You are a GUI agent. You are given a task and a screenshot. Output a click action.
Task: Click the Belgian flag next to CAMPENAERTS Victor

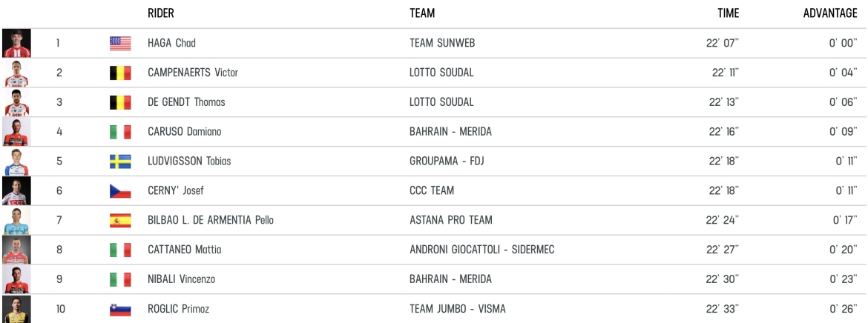(x=119, y=73)
